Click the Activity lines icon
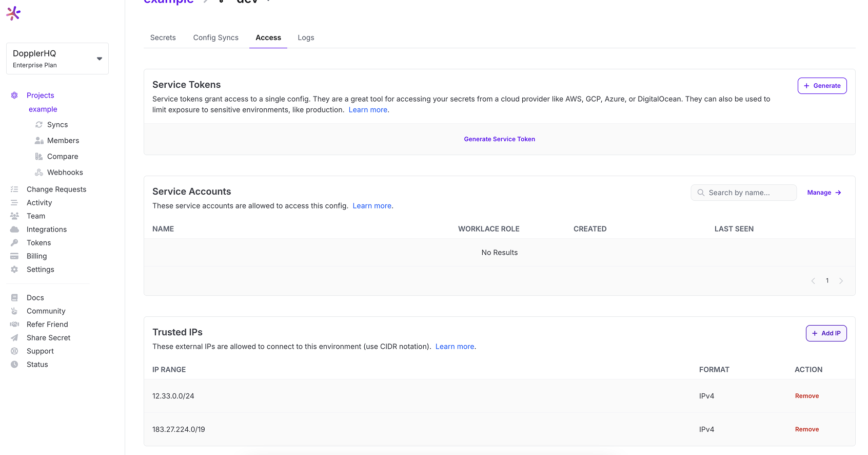Viewport: 868px width, 455px height. pyautogui.click(x=14, y=203)
